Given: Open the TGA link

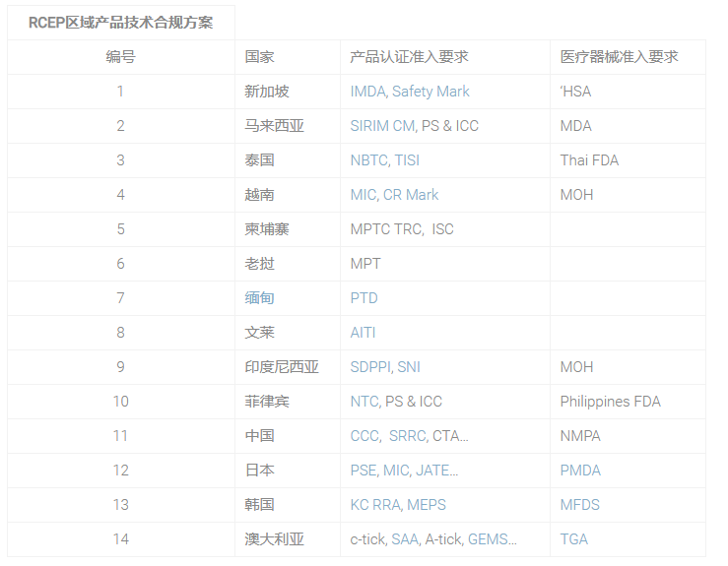Looking at the screenshot, I should [574, 539].
